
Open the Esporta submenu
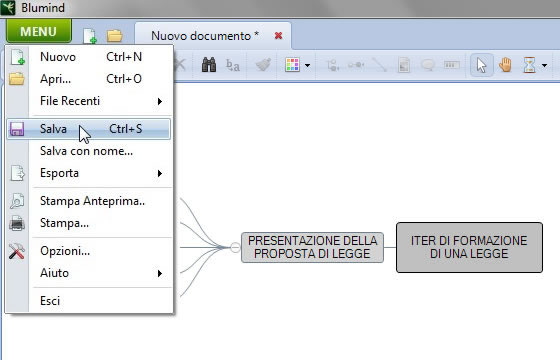[x=89, y=173]
